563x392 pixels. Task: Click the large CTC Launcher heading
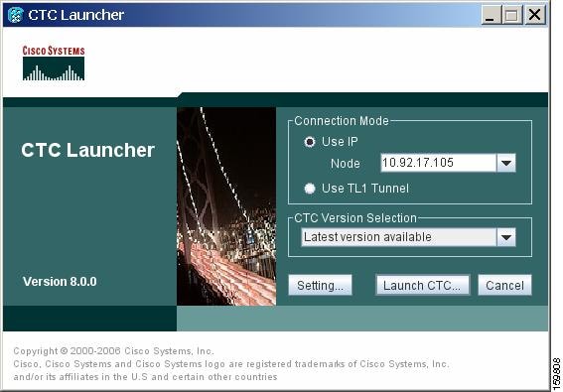coord(88,150)
